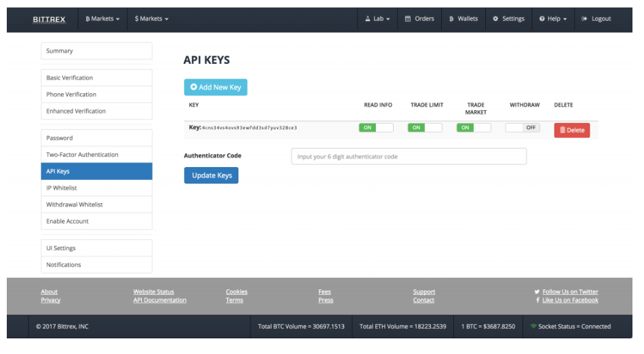
Task: Toggle the Trade Market switch
Action: [x=474, y=128]
